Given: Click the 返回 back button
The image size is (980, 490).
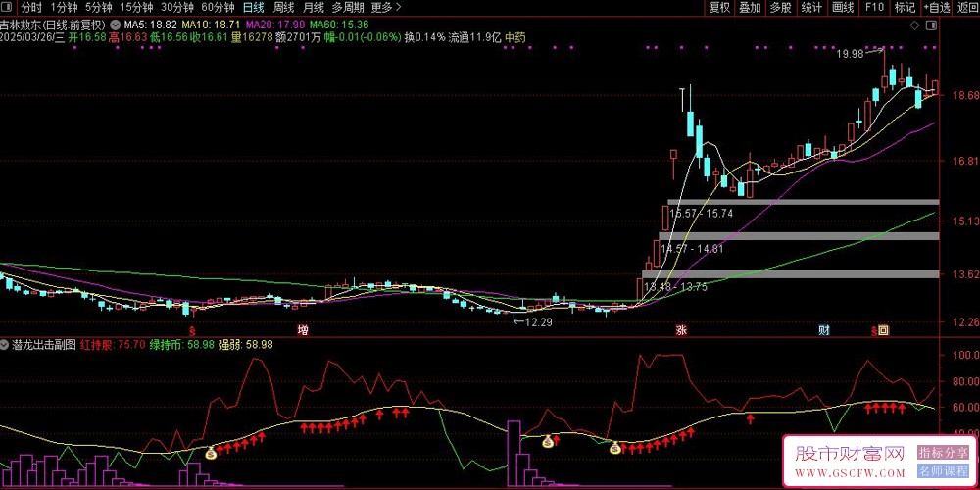Looking at the screenshot, I should point(967,8).
